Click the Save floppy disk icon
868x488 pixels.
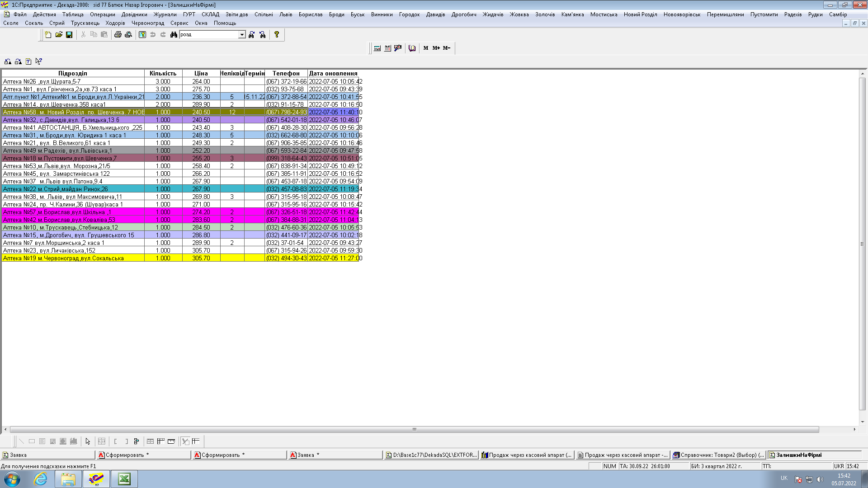(69, 35)
